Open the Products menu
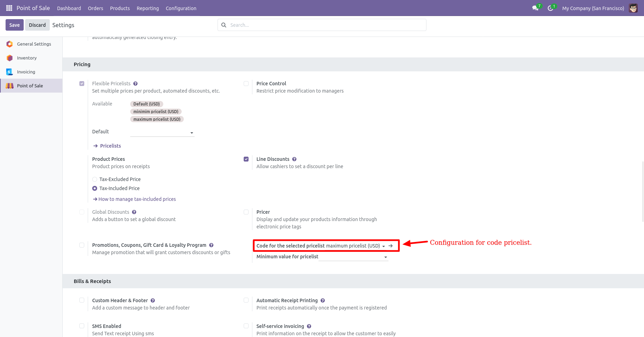 click(120, 8)
